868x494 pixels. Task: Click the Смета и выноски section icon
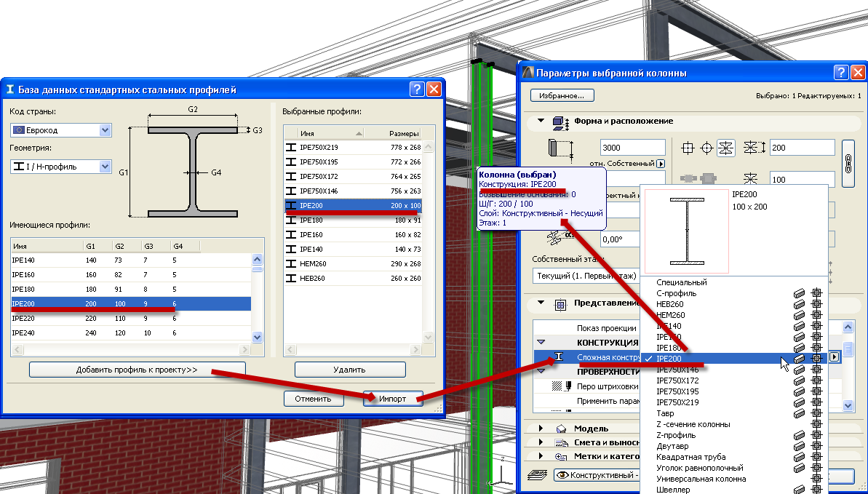point(561,442)
